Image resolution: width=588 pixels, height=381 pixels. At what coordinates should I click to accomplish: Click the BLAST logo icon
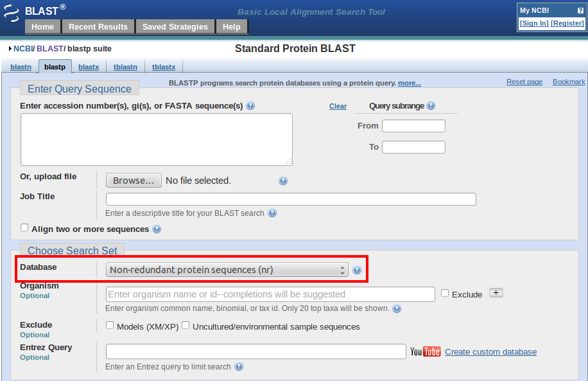tap(12, 12)
